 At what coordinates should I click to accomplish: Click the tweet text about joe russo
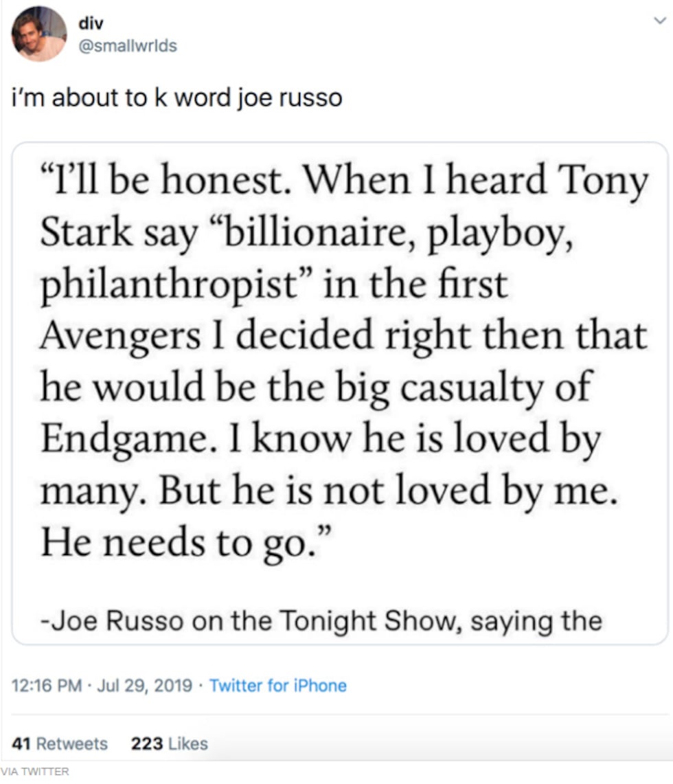tap(177, 98)
